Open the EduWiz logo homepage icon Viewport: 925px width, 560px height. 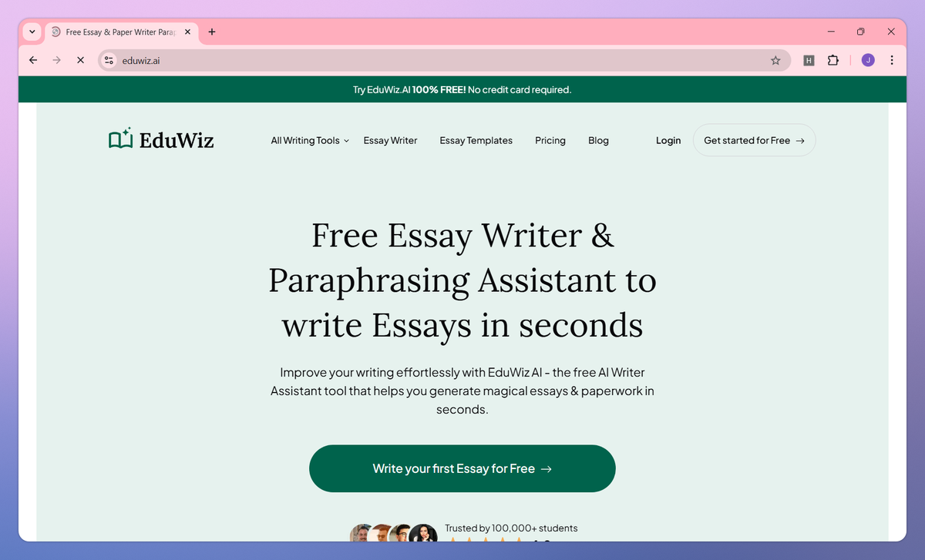point(120,139)
